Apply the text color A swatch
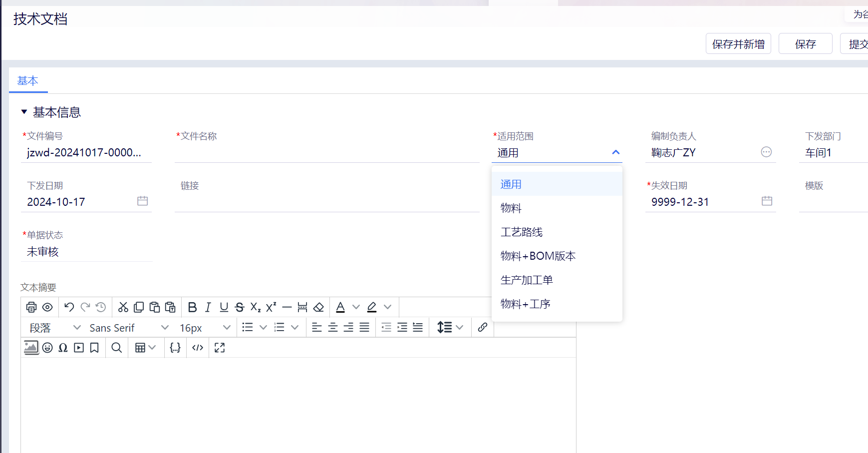Viewport: 868px width, 453px height. tap(340, 307)
